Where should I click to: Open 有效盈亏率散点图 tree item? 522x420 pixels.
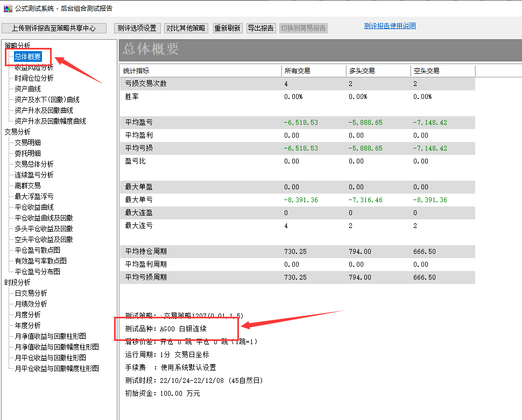pyautogui.click(x=40, y=261)
